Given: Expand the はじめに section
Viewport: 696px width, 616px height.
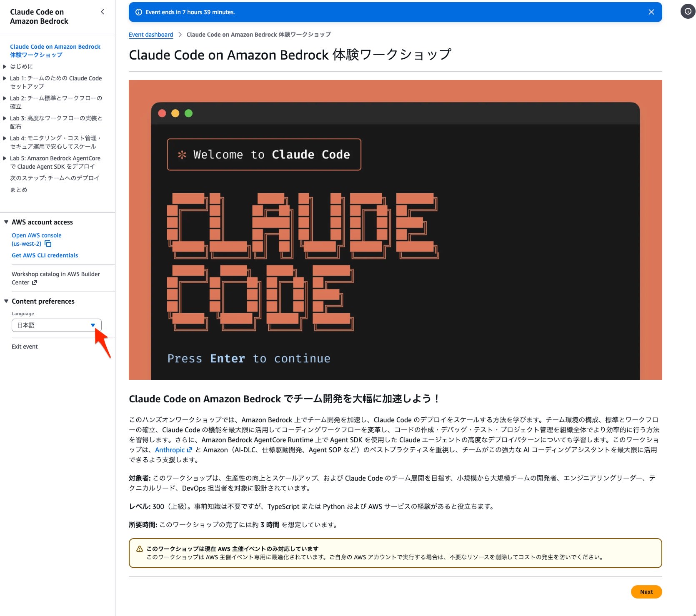Looking at the screenshot, I should 5,66.
